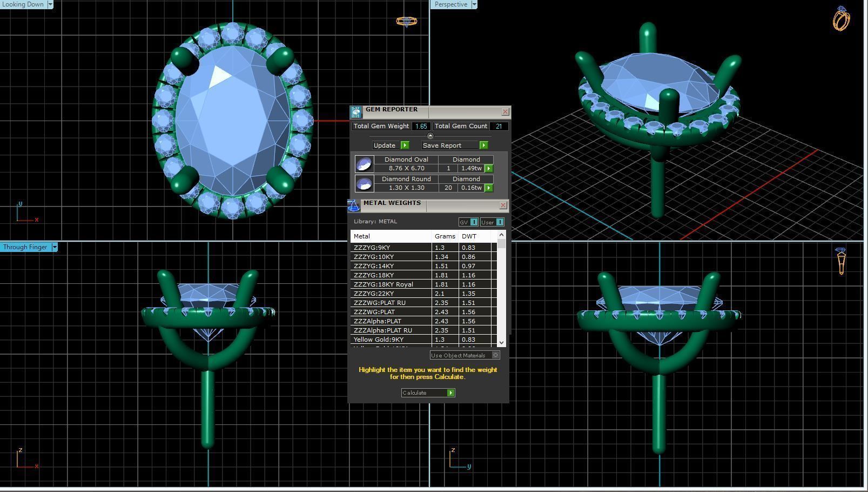Click Total Gem Weight value 1.65
The height and width of the screenshot is (492, 868).
coord(421,126)
